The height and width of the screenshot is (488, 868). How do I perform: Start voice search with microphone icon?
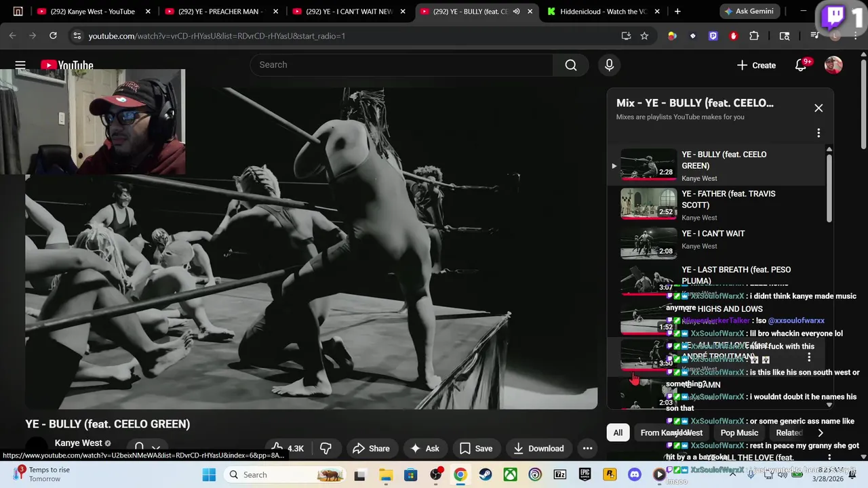tap(609, 65)
